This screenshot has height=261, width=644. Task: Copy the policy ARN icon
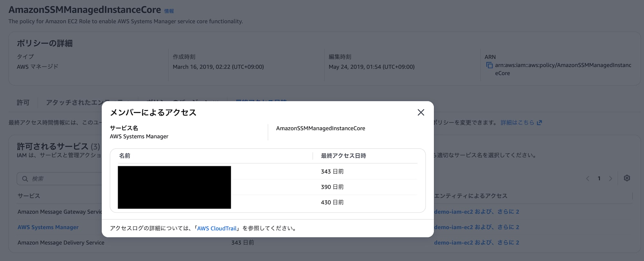click(x=489, y=65)
